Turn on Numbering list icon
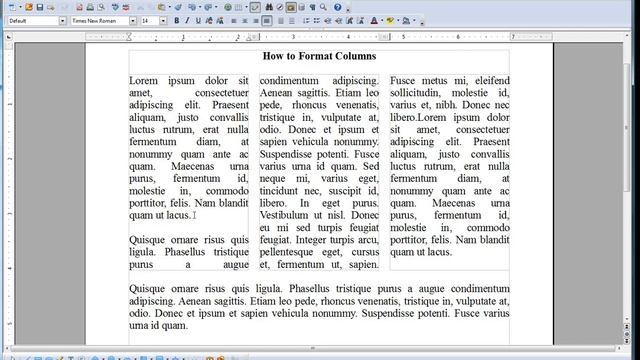The image size is (640, 360). pyautogui.click(x=306, y=21)
